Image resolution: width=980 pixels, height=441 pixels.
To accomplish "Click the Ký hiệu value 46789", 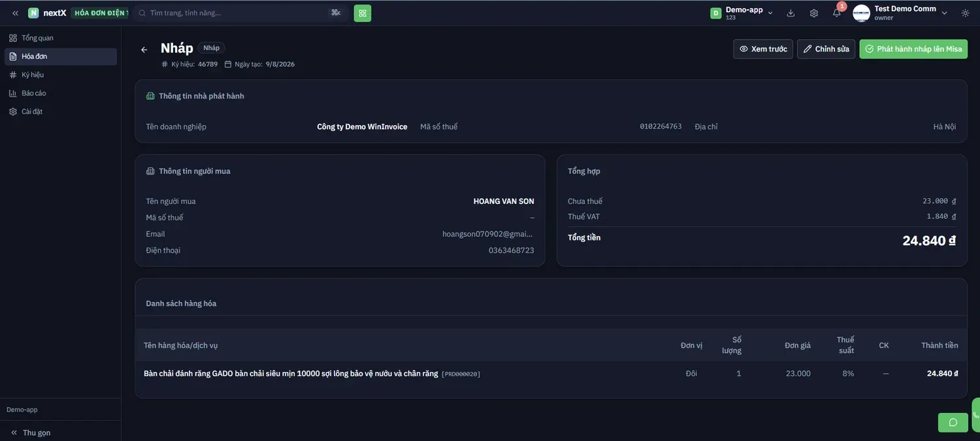I will coord(208,64).
